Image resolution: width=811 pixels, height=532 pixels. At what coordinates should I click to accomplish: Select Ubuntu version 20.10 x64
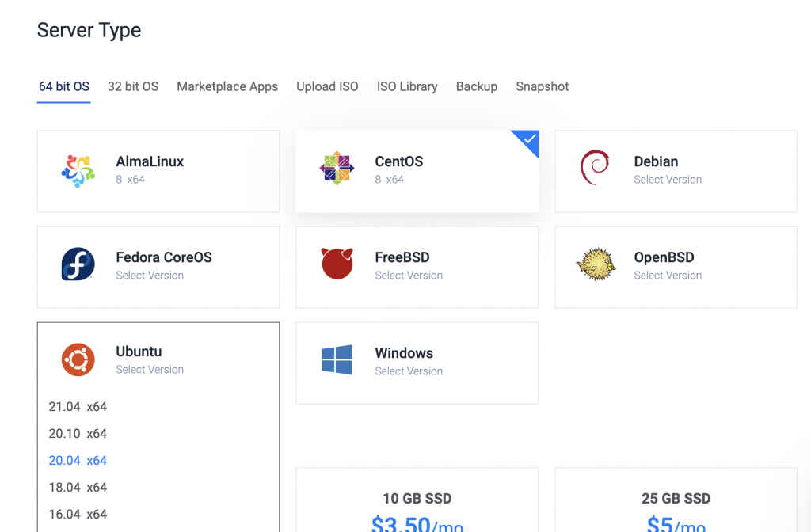pyautogui.click(x=78, y=434)
